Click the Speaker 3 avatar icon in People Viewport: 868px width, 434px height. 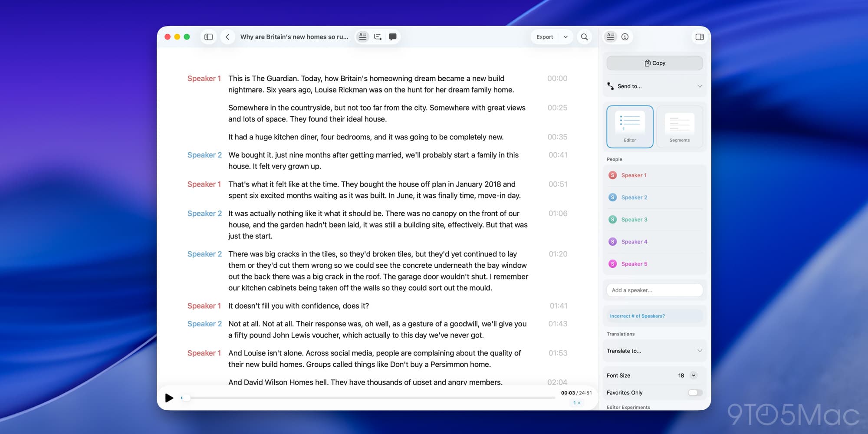click(612, 220)
